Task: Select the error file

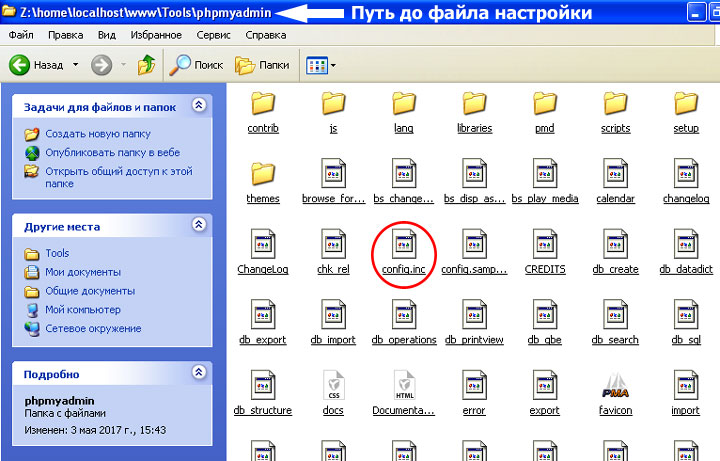Action: tap(474, 394)
